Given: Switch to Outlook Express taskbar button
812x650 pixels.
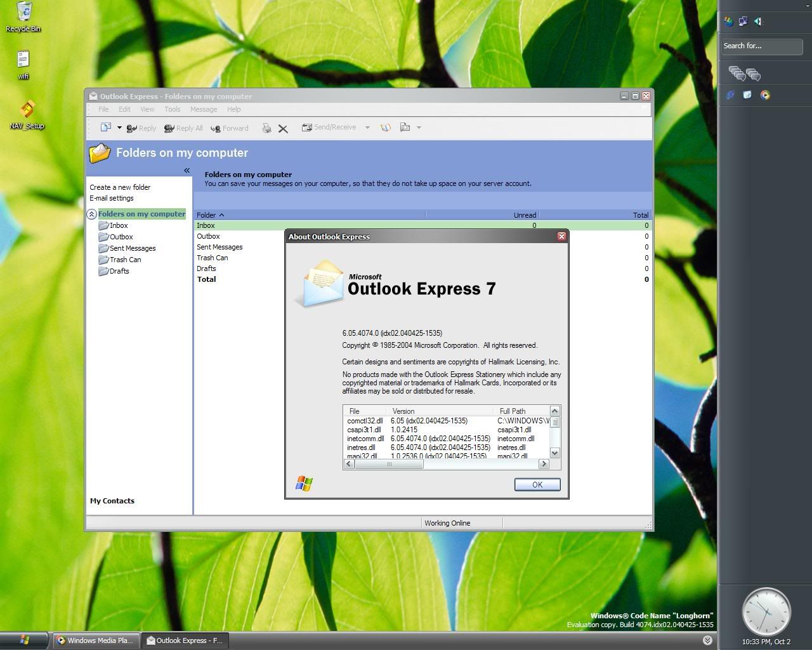Looking at the screenshot, I should click(x=185, y=640).
